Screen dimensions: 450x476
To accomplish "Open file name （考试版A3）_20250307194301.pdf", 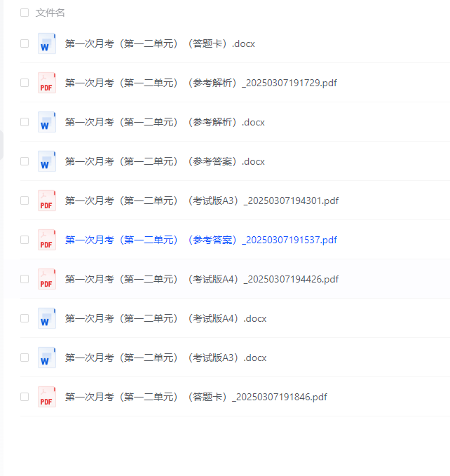I will coord(202,200).
